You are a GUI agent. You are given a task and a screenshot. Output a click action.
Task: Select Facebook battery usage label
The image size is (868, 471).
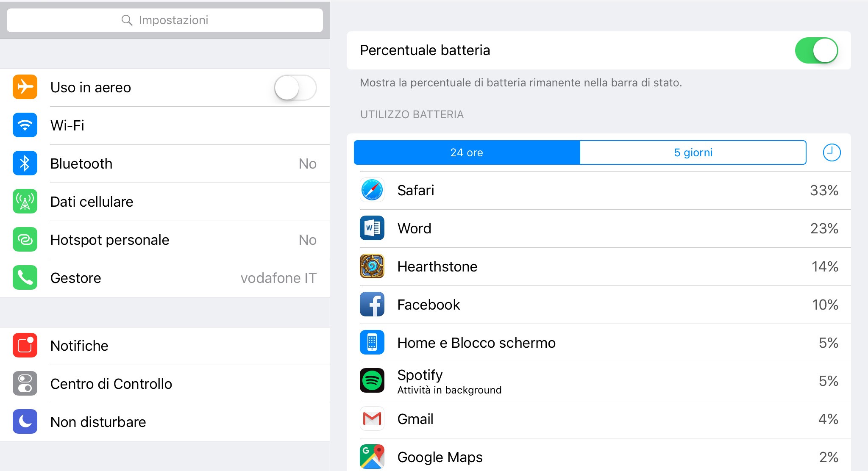pos(428,305)
